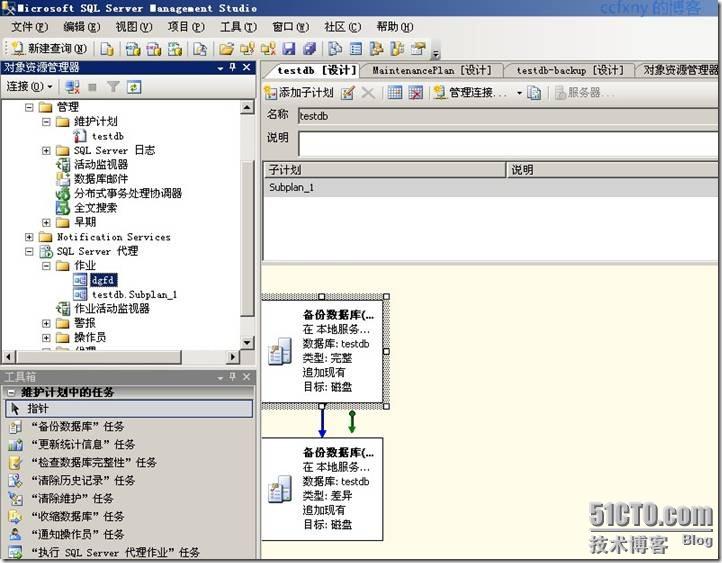This screenshot has width=722, height=563.
Task: Open the dropdown arrow next to 管理连接
Action: point(519,93)
